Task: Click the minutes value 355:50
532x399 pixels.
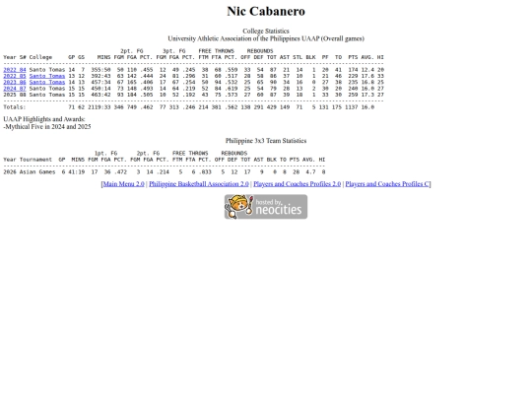Action: click(100, 70)
